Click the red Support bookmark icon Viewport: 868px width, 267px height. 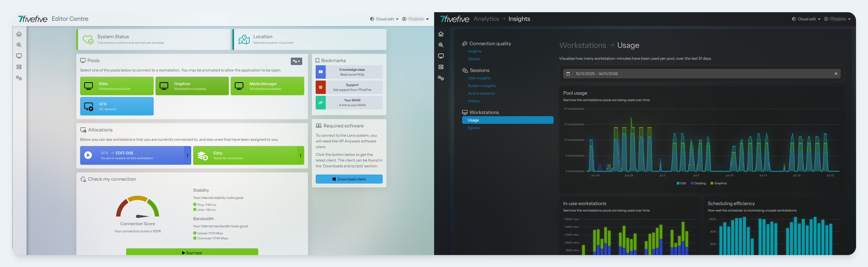pos(320,87)
